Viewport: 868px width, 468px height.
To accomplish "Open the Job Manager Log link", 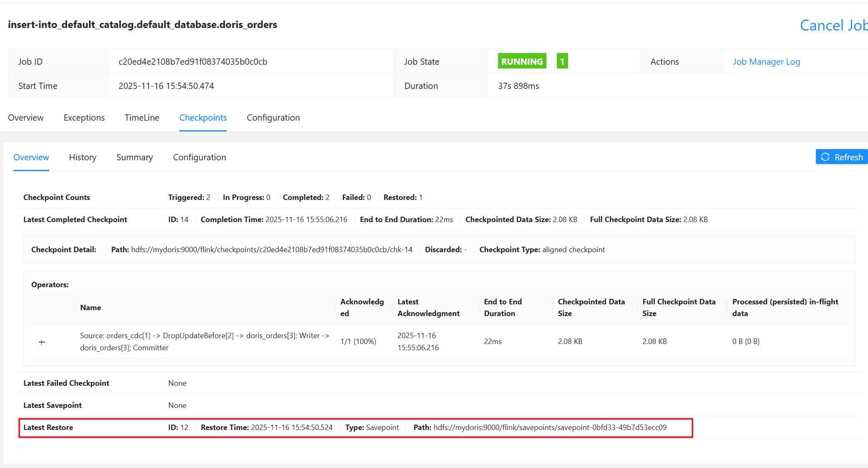I will pyautogui.click(x=766, y=62).
